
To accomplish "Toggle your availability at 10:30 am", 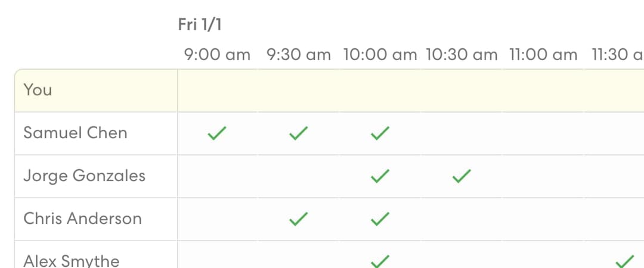I will click(461, 91).
